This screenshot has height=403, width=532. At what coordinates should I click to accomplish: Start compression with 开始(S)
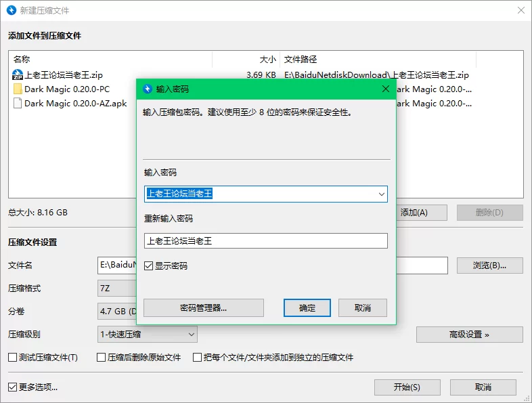407,387
